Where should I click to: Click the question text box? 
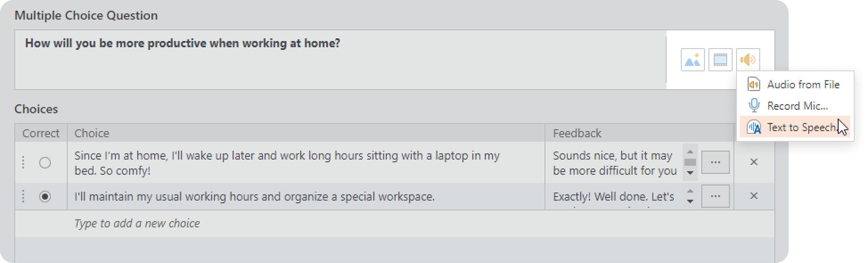[341, 60]
